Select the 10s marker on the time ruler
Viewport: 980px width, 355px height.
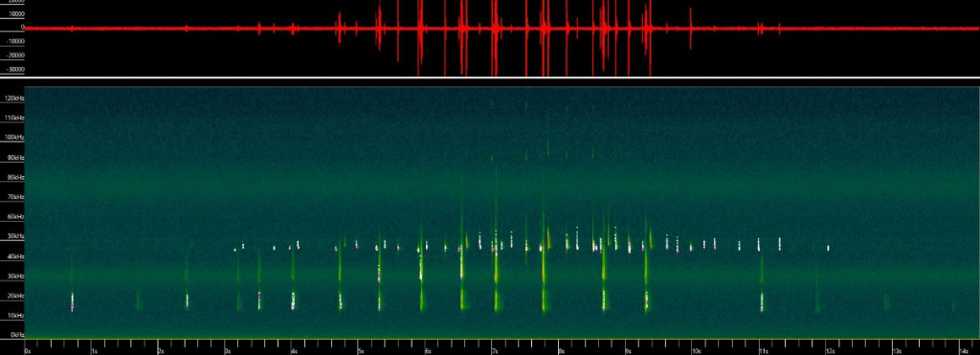tap(697, 351)
